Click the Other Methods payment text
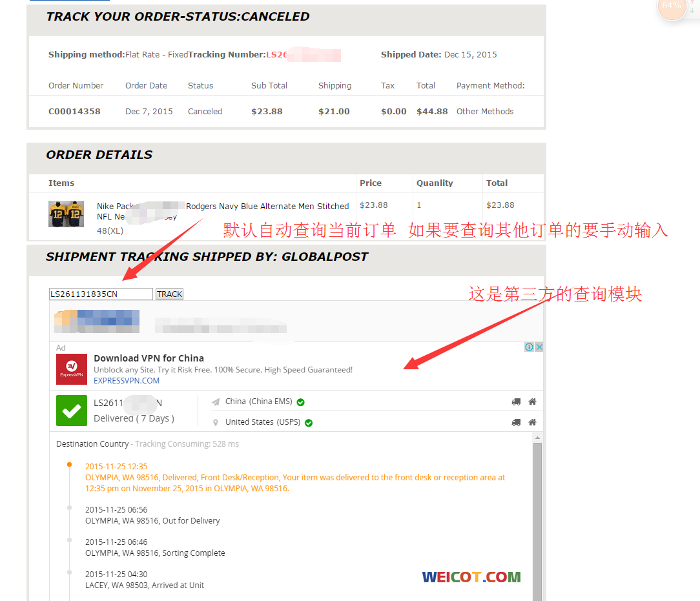Image resolution: width=700 pixels, height=601 pixels. tap(485, 112)
